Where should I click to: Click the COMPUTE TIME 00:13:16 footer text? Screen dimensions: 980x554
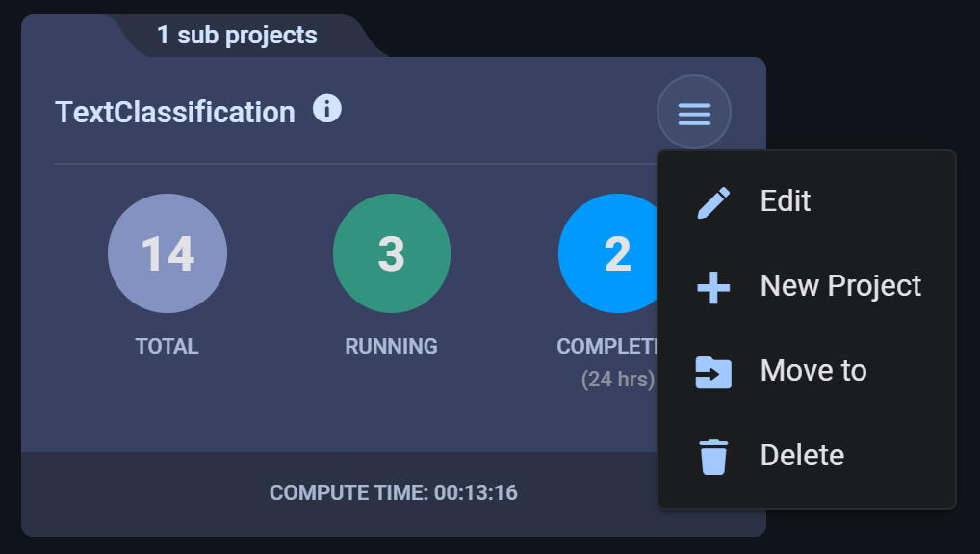coord(393,493)
